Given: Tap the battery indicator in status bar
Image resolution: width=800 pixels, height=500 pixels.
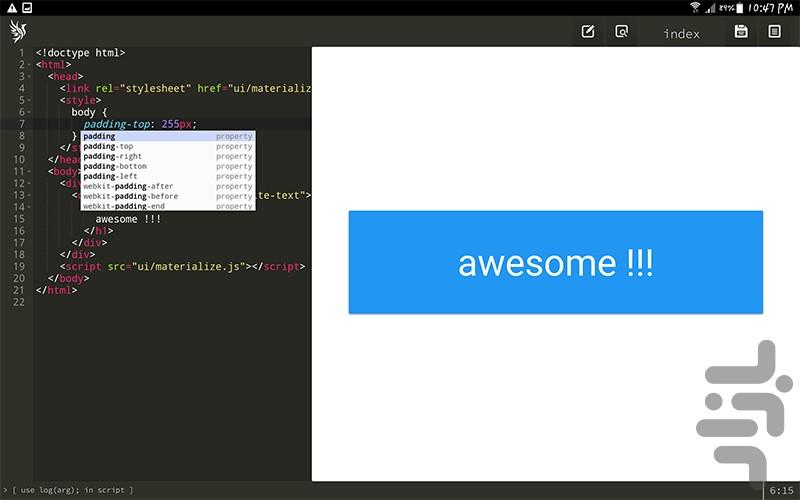Looking at the screenshot, I should 741,7.
